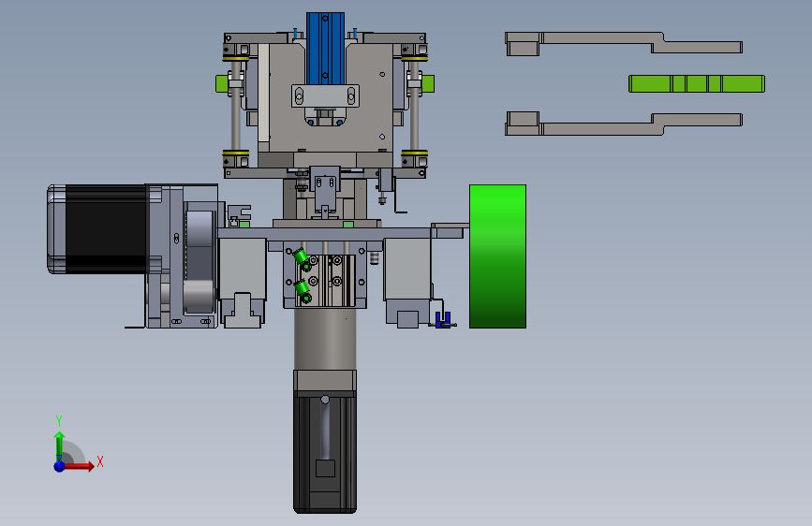This screenshot has height=526, width=812.
Task: Pick the small blue sensor near the green block
Action: click(x=443, y=320)
